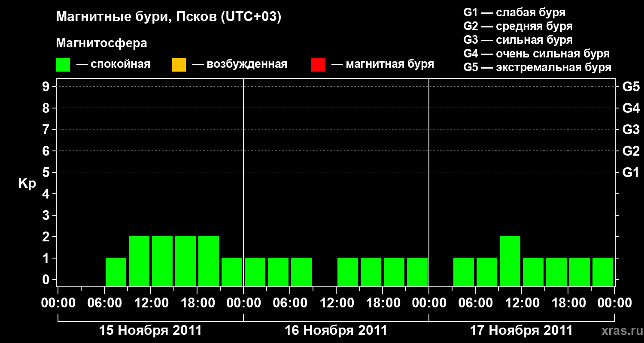Click the orange 'возбужденная' legend swatch
This screenshot has height=343, width=644.
(x=179, y=65)
